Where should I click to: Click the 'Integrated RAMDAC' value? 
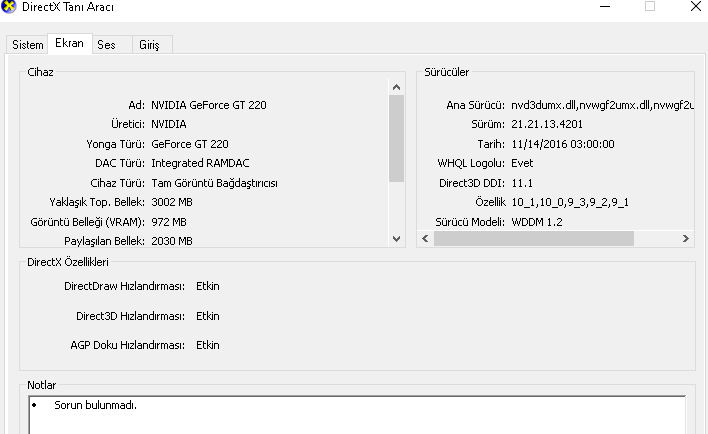coord(200,163)
